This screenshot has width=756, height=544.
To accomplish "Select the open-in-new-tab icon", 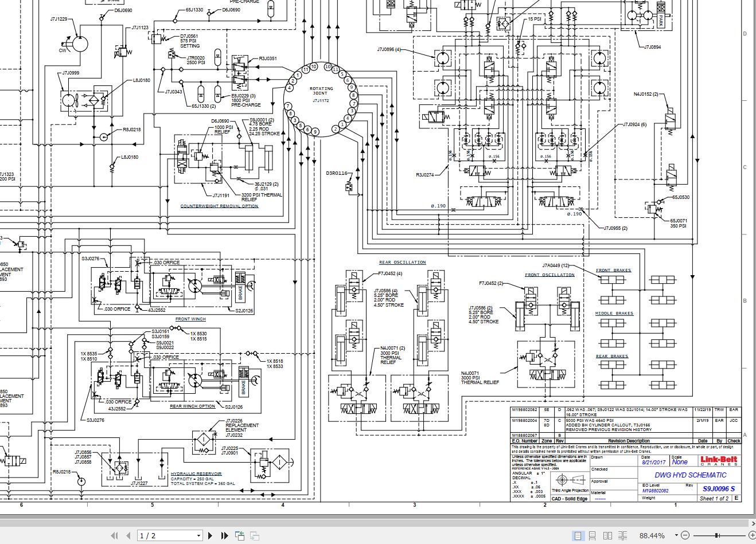I will pos(240,535).
